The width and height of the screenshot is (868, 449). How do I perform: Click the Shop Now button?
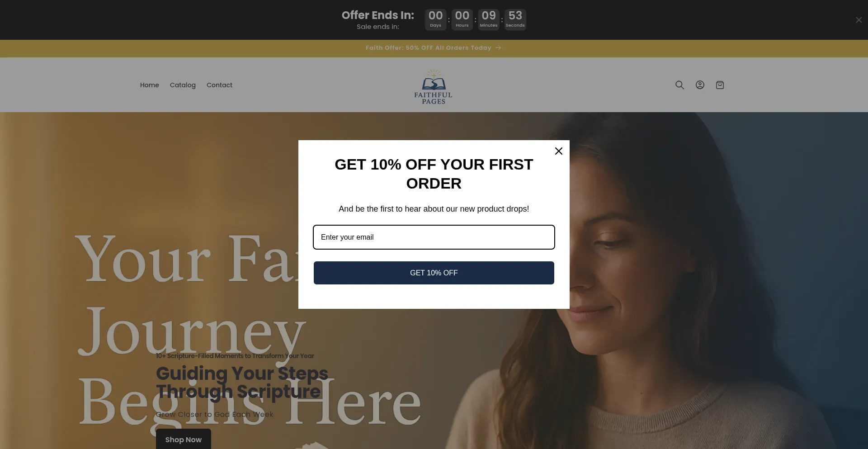coord(184,439)
